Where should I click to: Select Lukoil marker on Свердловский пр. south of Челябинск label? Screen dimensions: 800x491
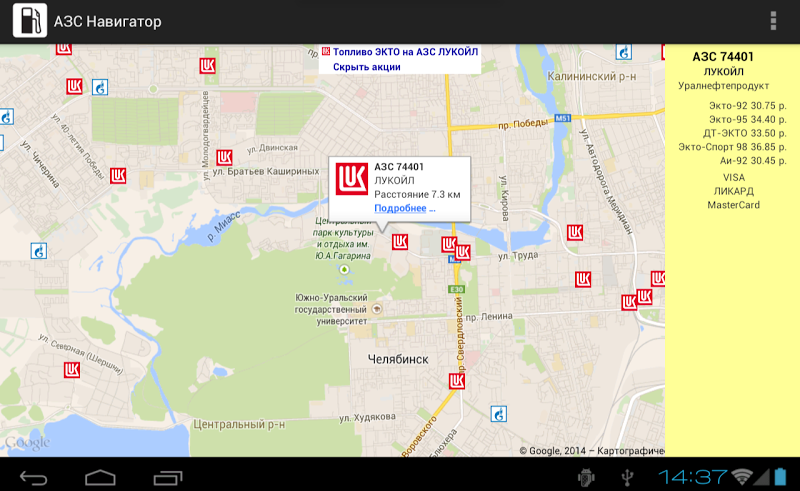[457, 381]
